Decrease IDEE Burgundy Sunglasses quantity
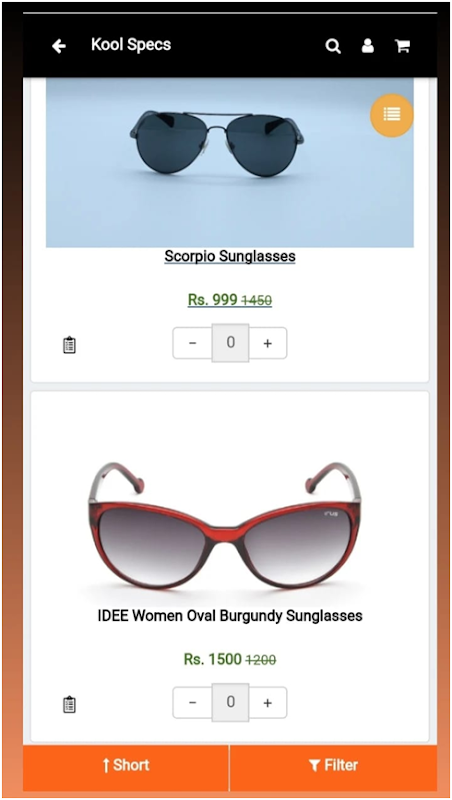This screenshot has width=452, height=800. (x=192, y=703)
